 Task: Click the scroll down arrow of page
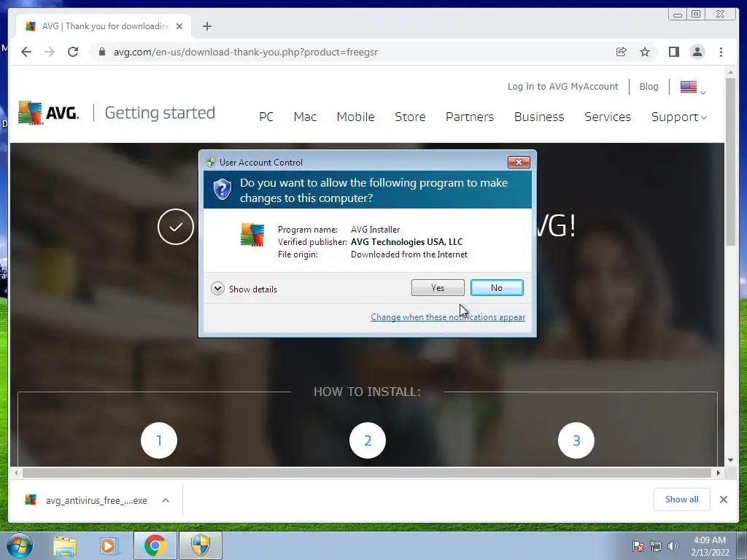730,460
